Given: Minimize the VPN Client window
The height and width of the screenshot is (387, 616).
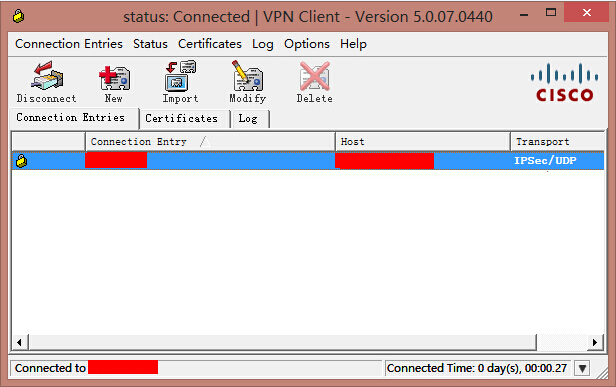Looking at the screenshot, I should point(524,15).
